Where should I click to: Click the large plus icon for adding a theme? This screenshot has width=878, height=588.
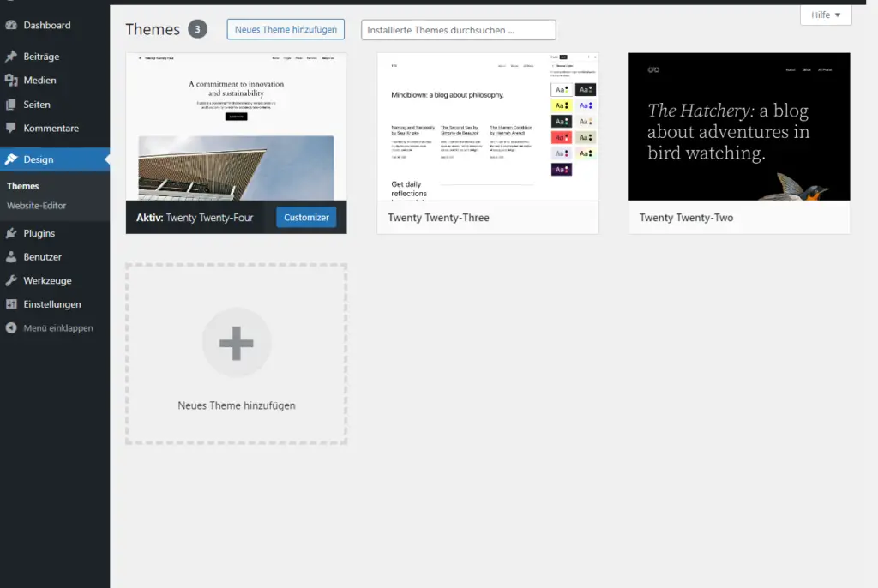[x=237, y=343]
